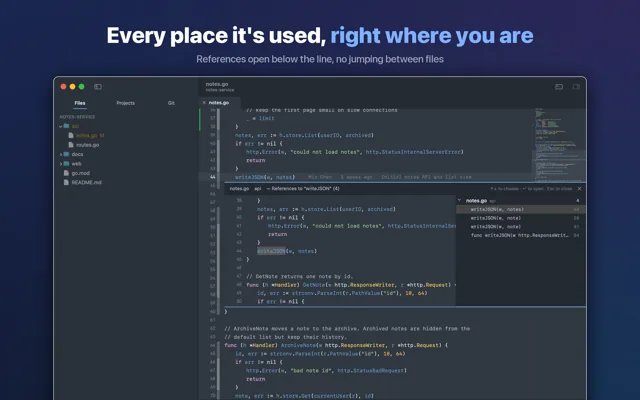Click line number 44 in gutter
Image resolution: width=640 pixels, height=400 pixels.
point(213,177)
